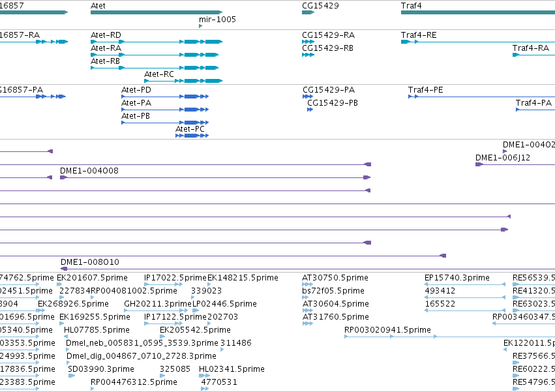Screen dimensions: 555x392
Task: Click protein Atet-PC
Action: pos(192,136)
